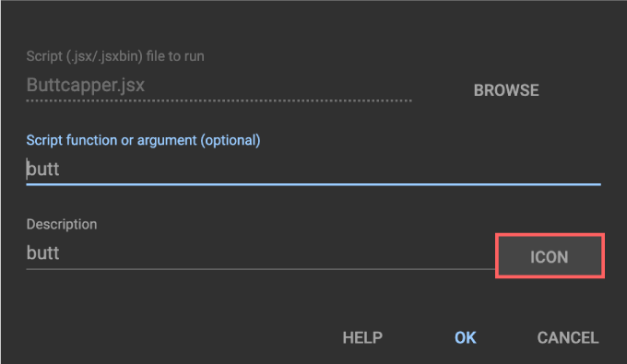
Task: Confirm the dialog with OK
Action: click(466, 338)
